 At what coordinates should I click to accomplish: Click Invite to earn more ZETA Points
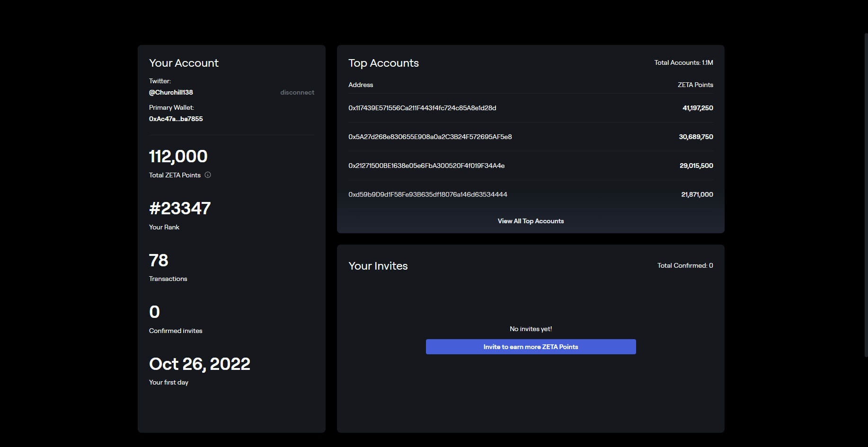pos(531,347)
